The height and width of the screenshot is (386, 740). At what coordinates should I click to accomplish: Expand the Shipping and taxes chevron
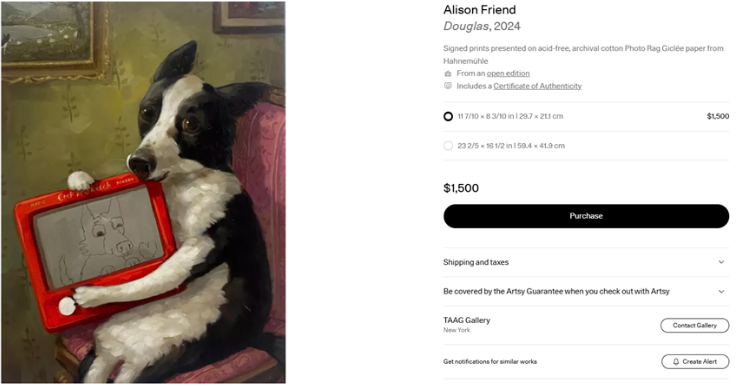(721, 262)
